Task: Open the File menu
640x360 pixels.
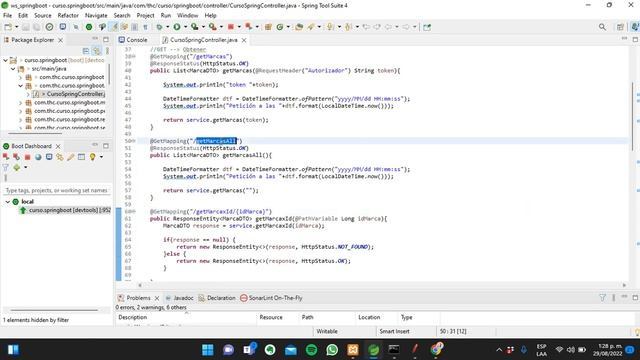Action: 7,16
